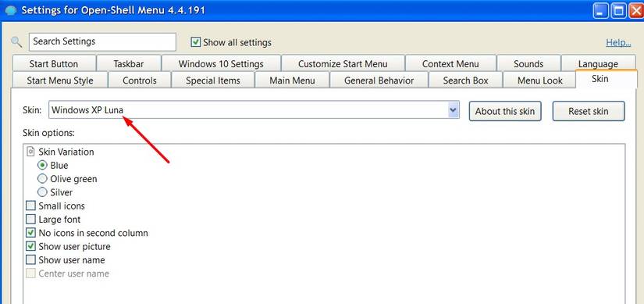Toggle the Show all settings checkbox
This screenshot has width=644, height=304.
pos(196,42)
